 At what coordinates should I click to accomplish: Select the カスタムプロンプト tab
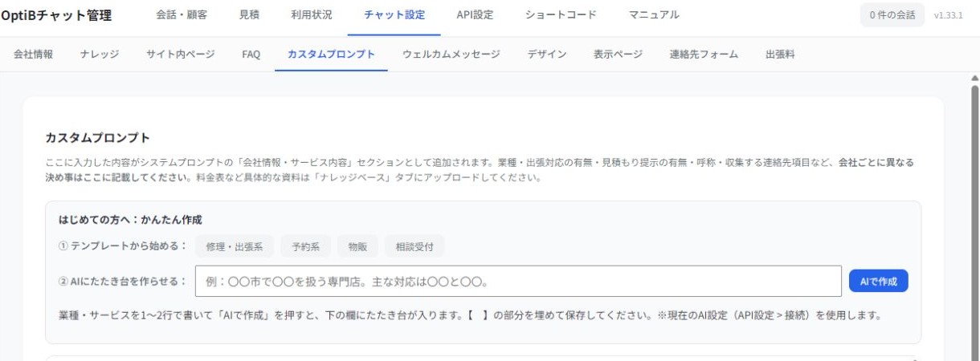coord(331,55)
